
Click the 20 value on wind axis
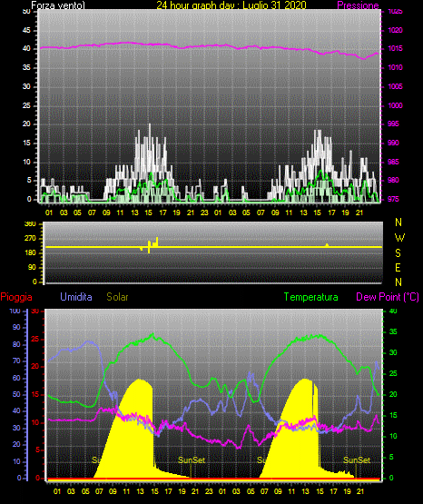[x=26, y=124]
